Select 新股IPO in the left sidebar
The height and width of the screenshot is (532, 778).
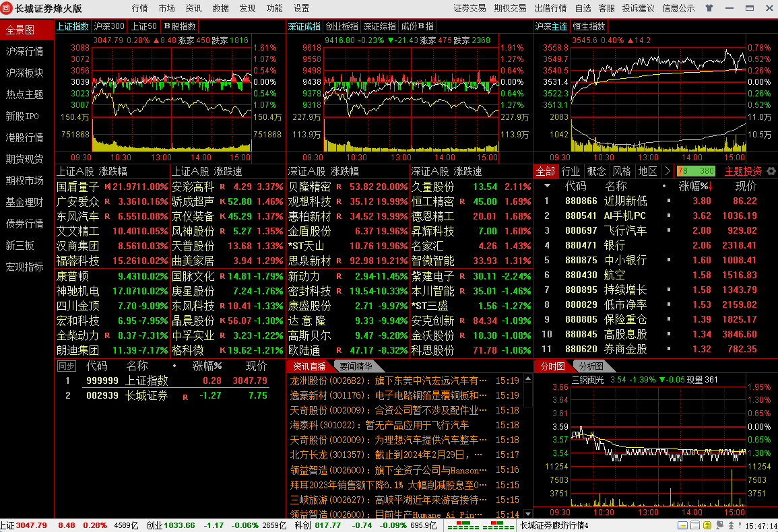pyautogui.click(x=25, y=116)
